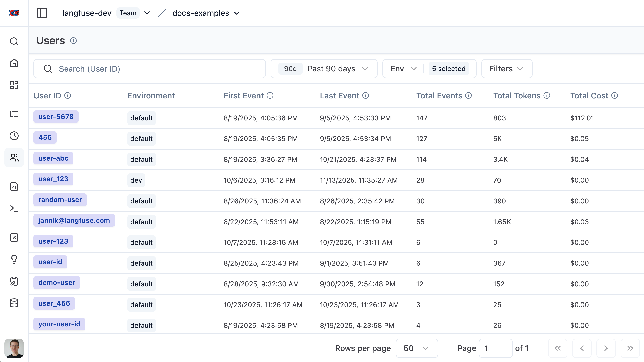Open search via the sidebar magnifier icon
Viewport: 644px width, 362px height.
tap(14, 41)
